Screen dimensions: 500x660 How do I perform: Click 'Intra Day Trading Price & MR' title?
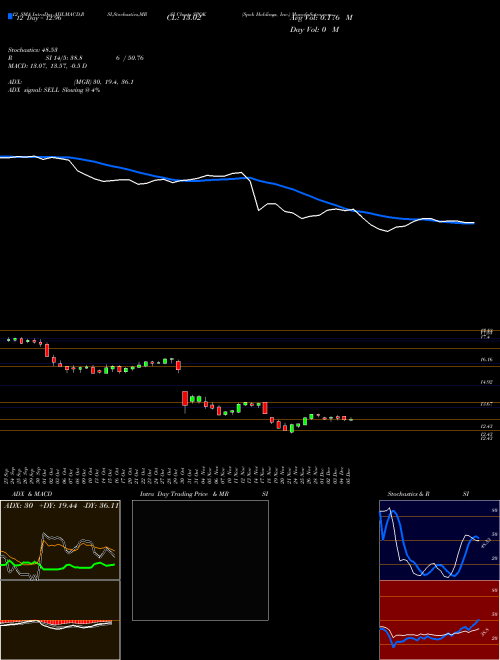(x=184, y=494)
